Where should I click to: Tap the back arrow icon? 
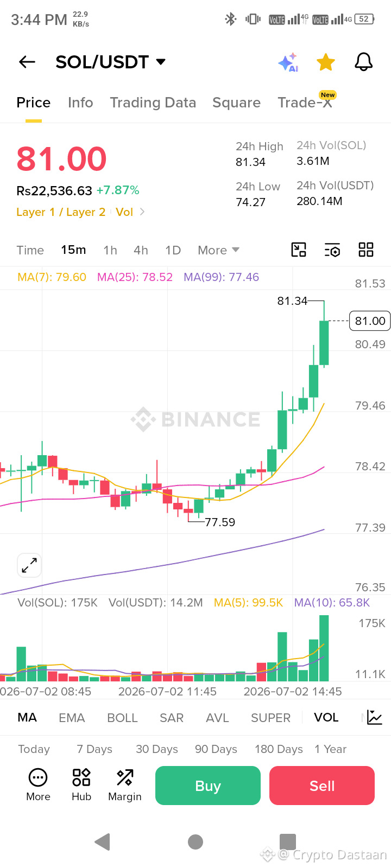(27, 62)
